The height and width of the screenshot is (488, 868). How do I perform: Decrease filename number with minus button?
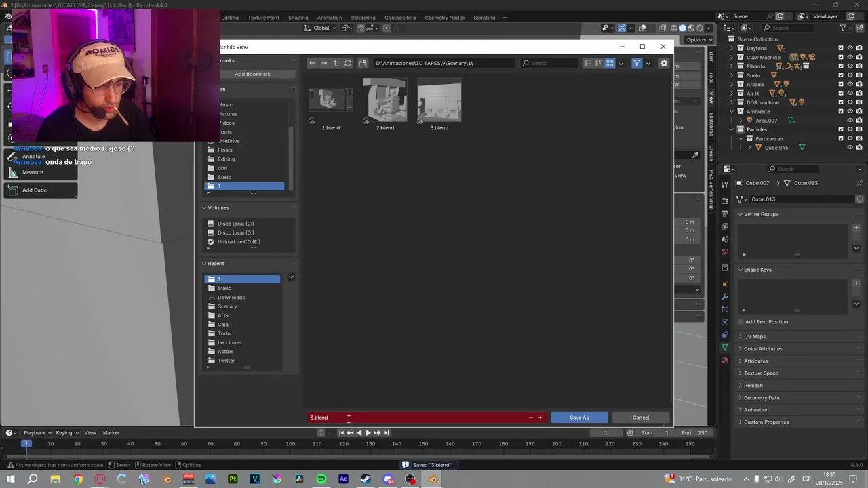(531, 418)
